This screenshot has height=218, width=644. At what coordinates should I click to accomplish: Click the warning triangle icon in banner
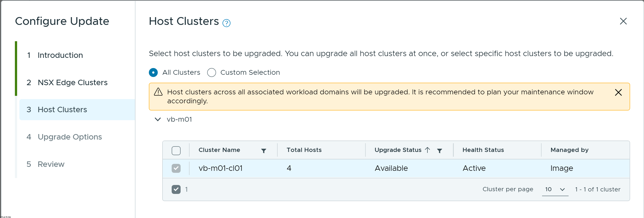(158, 92)
